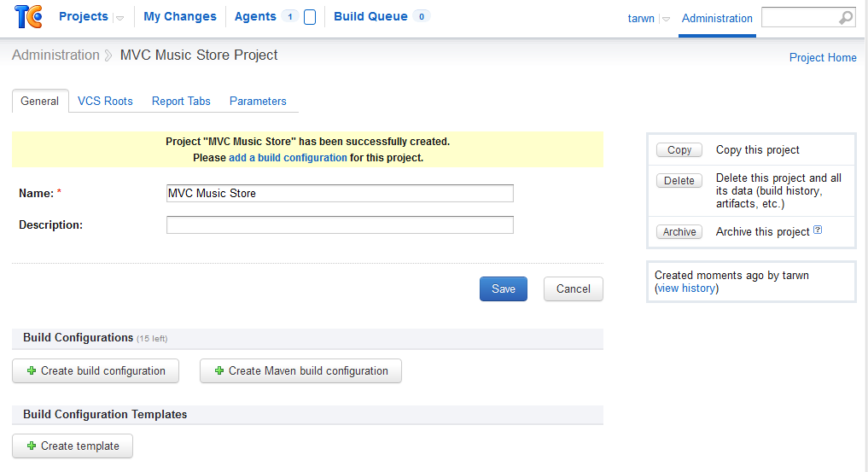Screen dimensions: 868x472
Task: Click Create build configuration button
Action: point(96,370)
